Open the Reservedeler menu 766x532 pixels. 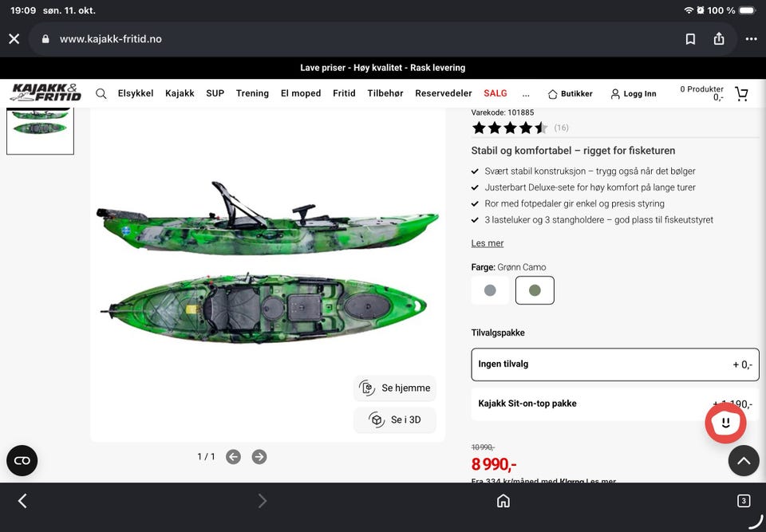click(x=444, y=93)
